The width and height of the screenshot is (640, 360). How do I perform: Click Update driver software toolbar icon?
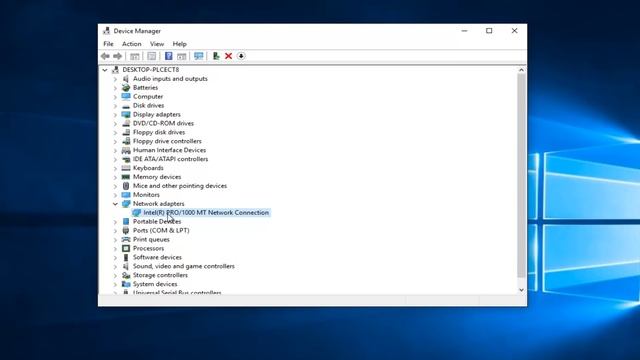(216, 56)
